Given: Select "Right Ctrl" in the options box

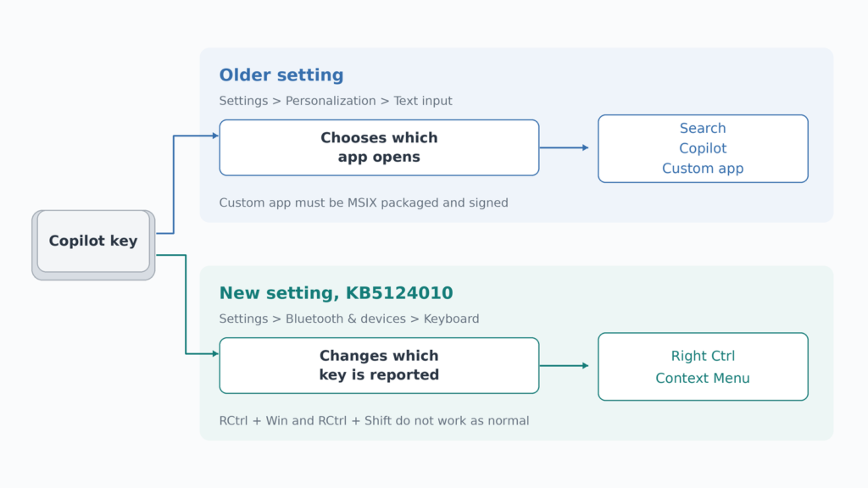Looking at the screenshot, I should tap(703, 356).
